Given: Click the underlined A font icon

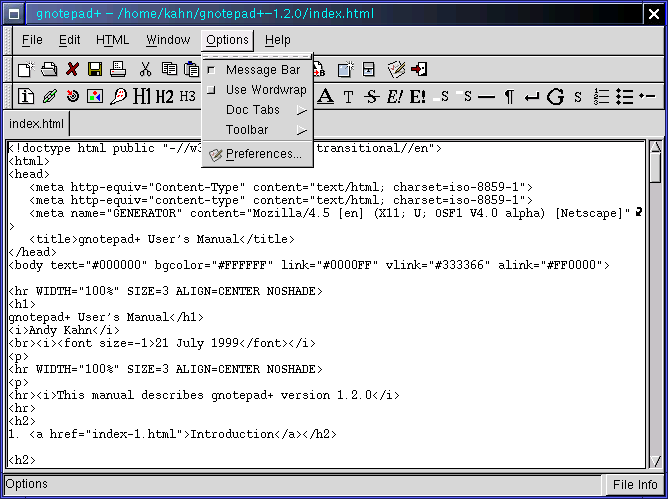Looking at the screenshot, I should click(325, 97).
